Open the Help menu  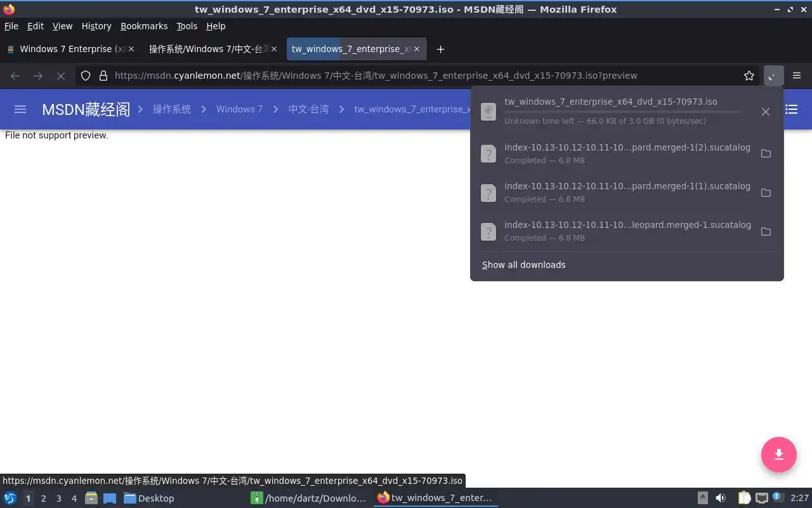click(x=216, y=26)
